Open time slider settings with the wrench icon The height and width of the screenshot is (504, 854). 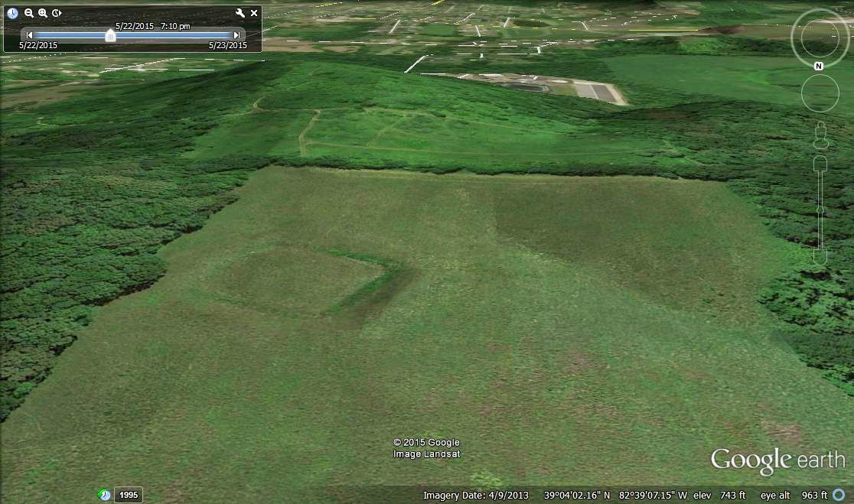click(x=240, y=13)
